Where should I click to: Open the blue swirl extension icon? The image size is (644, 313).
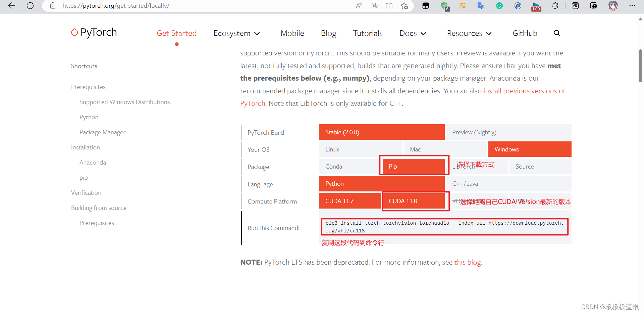pyautogui.click(x=518, y=6)
